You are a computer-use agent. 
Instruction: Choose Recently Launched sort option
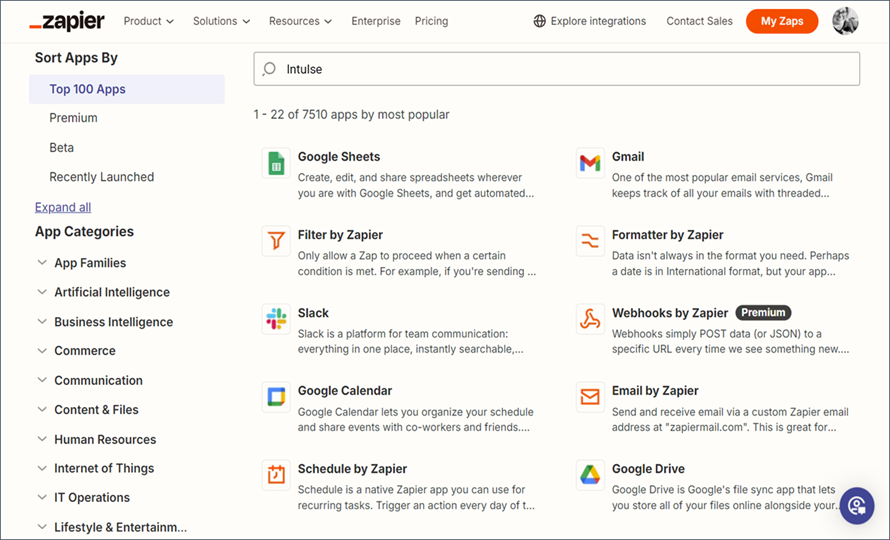(x=102, y=177)
